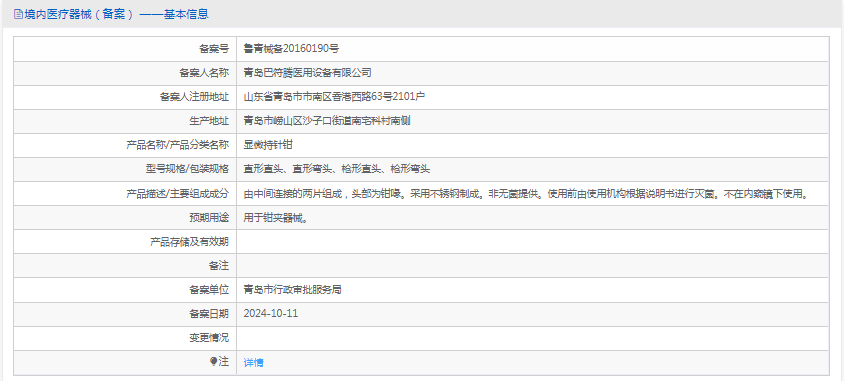Click the 备案单位 value 青岛市行政审批服务局
The height and width of the screenshot is (381, 844).
[292, 290]
